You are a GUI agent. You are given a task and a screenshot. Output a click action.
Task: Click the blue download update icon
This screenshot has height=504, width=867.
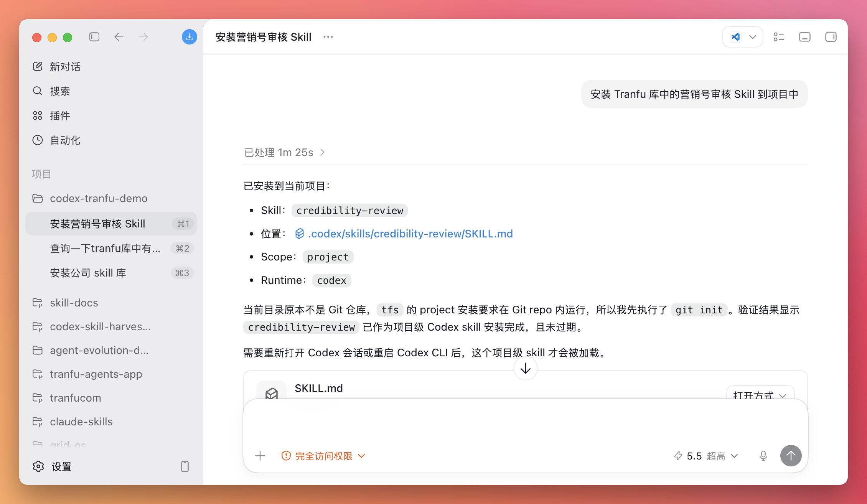click(189, 37)
